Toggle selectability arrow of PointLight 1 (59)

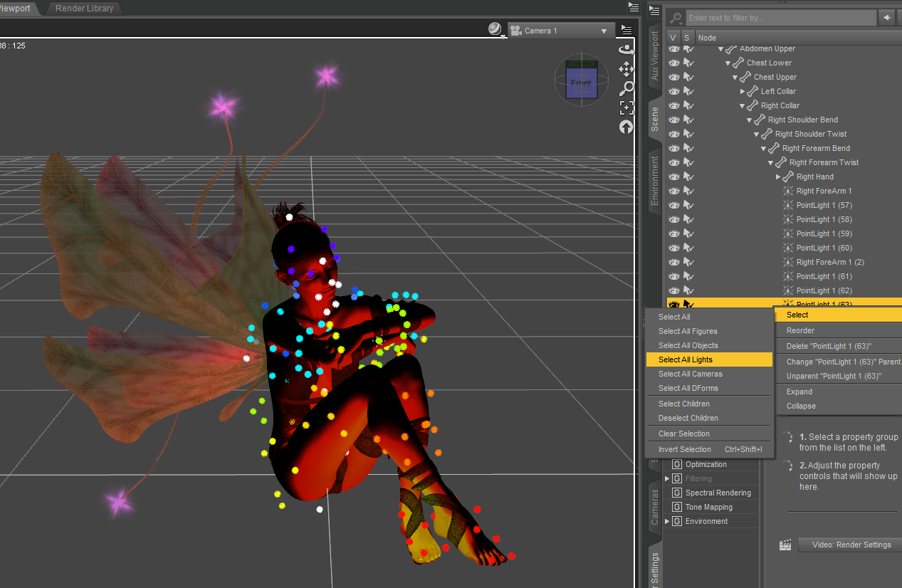point(688,233)
